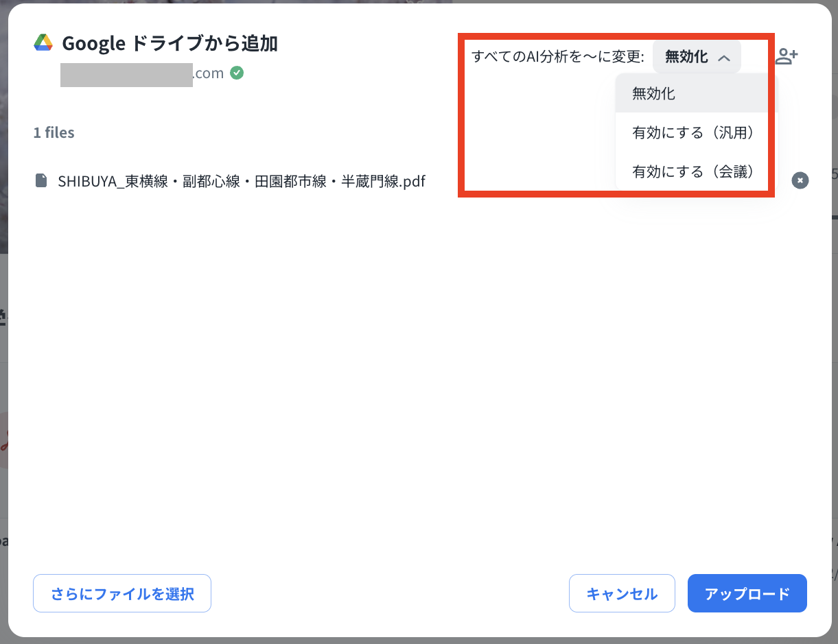Choose 有効にする（会議） option
This screenshot has height=644, width=838.
point(692,171)
